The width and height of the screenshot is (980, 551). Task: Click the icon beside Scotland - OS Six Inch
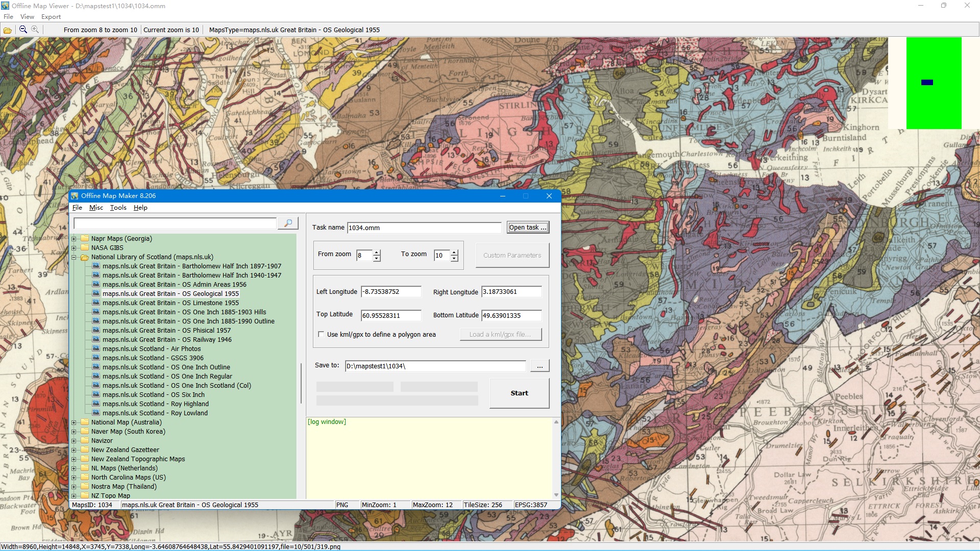click(x=96, y=395)
